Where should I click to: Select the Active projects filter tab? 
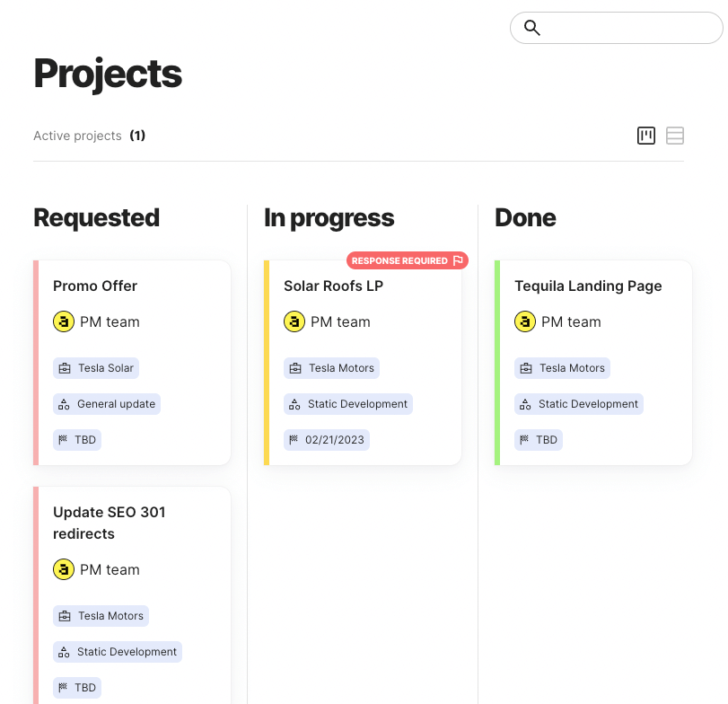point(89,136)
